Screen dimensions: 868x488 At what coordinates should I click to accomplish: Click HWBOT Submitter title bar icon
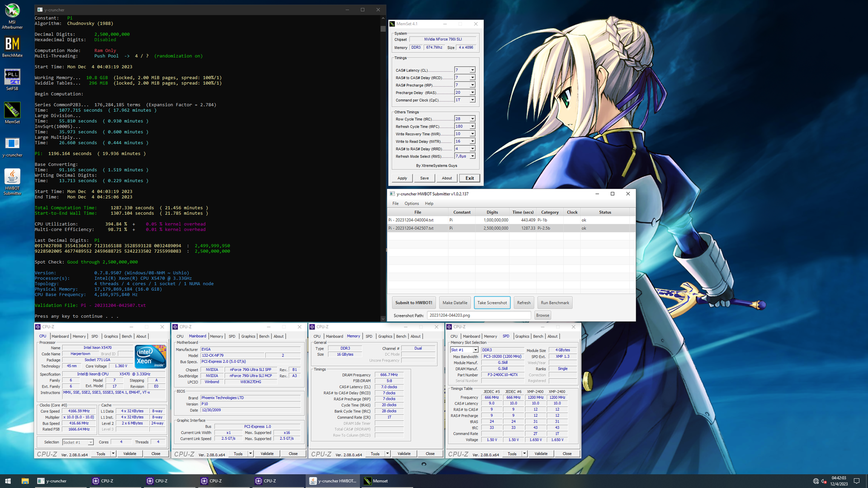coord(392,194)
